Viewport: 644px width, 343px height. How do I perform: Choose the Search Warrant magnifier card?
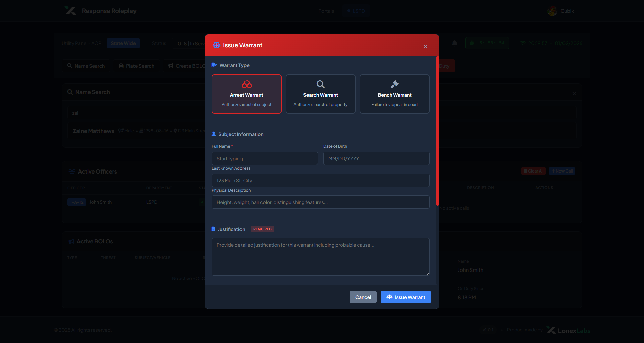pyautogui.click(x=320, y=94)
